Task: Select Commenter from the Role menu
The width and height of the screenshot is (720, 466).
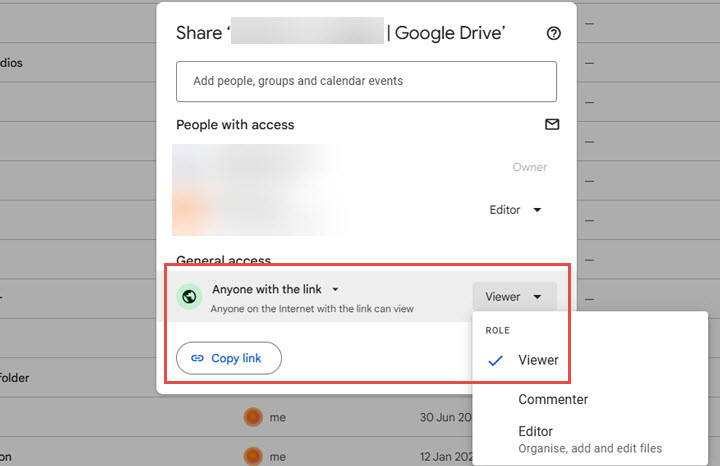Action: 553,399
